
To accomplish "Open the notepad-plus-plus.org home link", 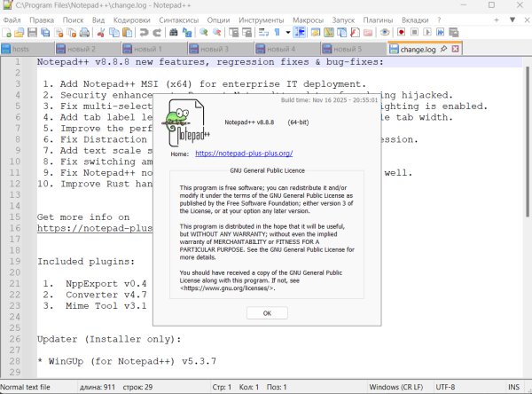I will 244,154.
